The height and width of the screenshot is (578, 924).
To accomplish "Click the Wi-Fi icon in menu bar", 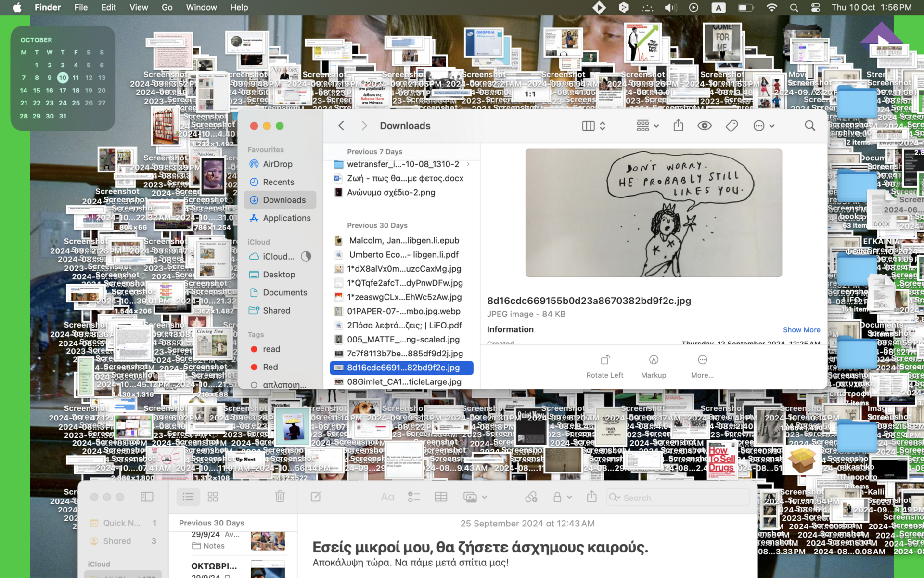I will [771, 7].
